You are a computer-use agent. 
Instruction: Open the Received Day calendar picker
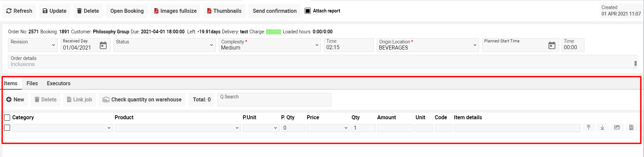pyautogui.click(x=103, y=45)
